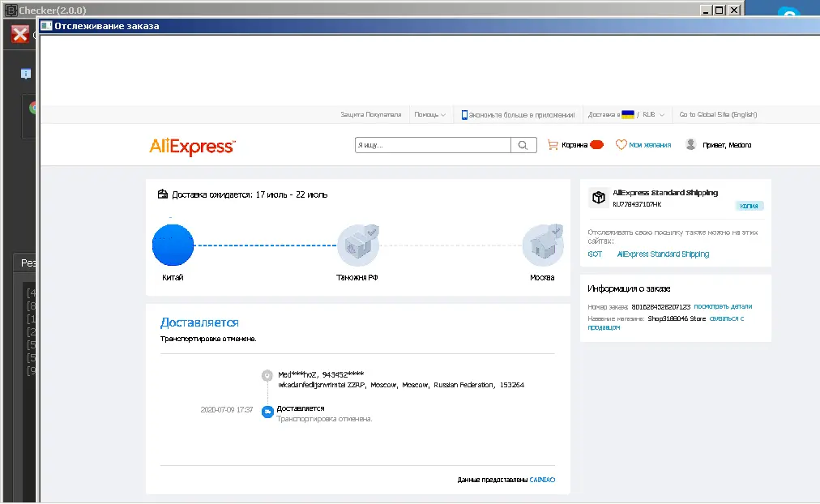Click the Shop3188046 Store name
Image resolution: width=820 pixels, height=504 pixels.
(677, 318)
